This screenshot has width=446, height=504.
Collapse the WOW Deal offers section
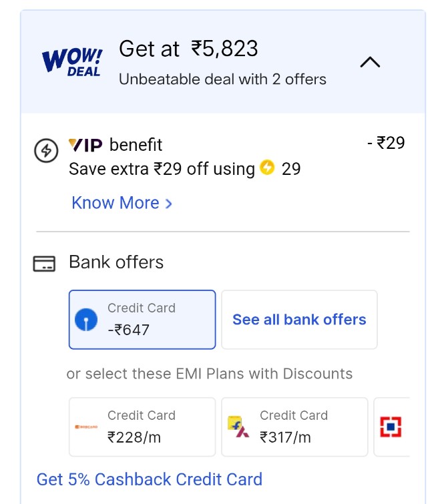[370, 63]
